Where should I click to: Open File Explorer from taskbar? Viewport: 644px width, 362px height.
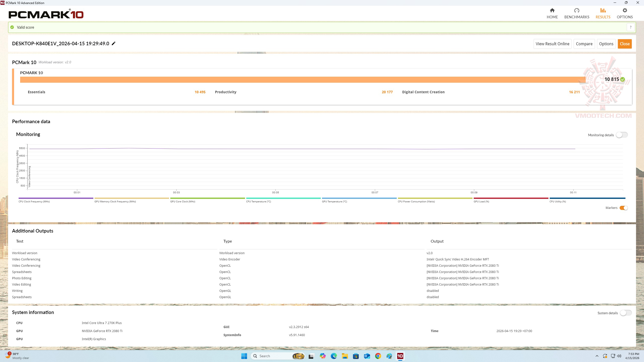coord(345,356)
